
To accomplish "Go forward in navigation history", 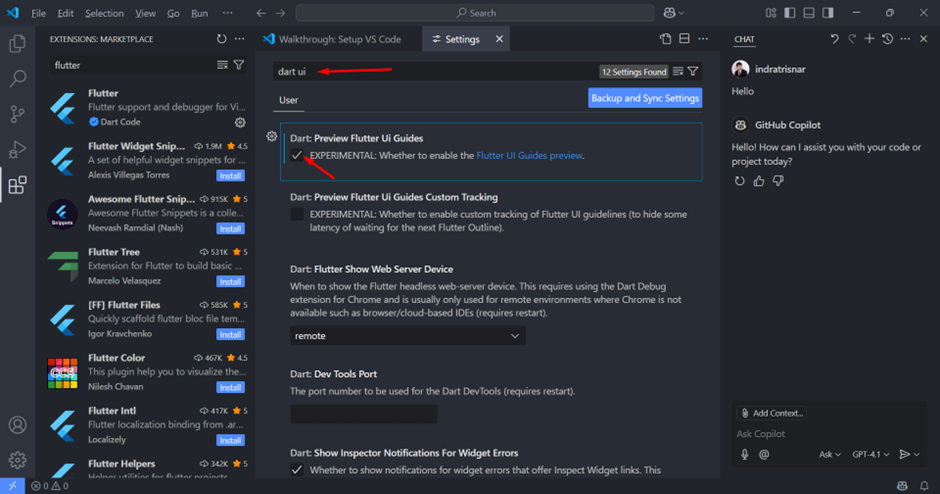I will (281, 13).
